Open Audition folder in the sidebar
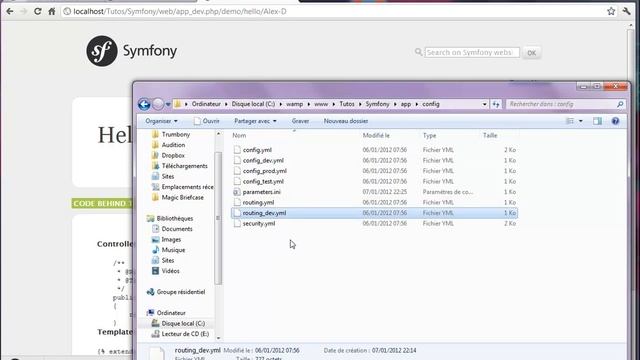640x360 pixels. point(168,145)
